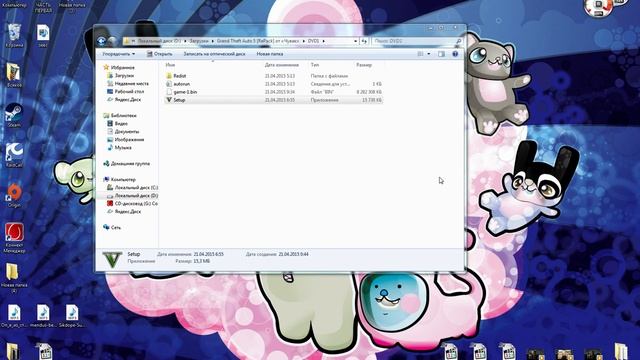
Task: Open Яндекс.Диск under Компьютер
Action: click(x=124, y=211)
